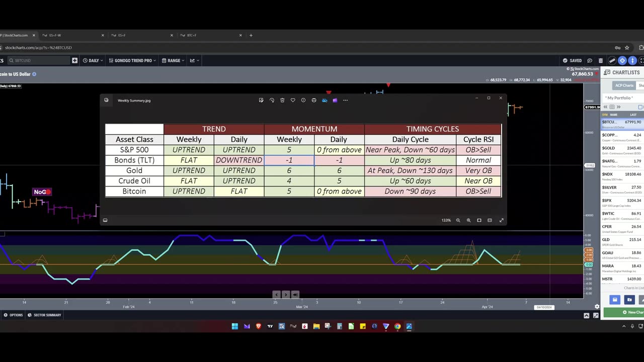Open file info icon in the photo viewer

coord(303,100)
